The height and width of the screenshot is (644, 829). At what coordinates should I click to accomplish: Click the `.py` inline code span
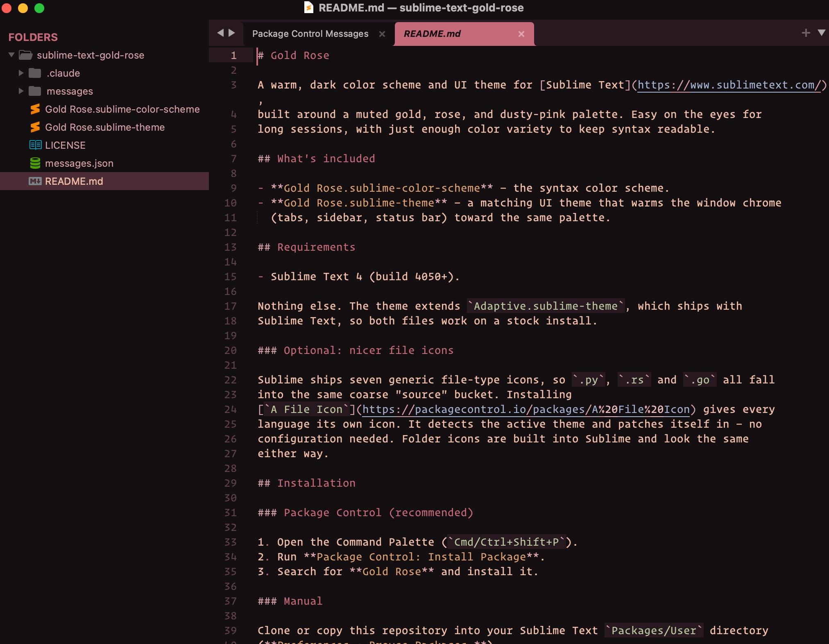[x=588, y=380]
